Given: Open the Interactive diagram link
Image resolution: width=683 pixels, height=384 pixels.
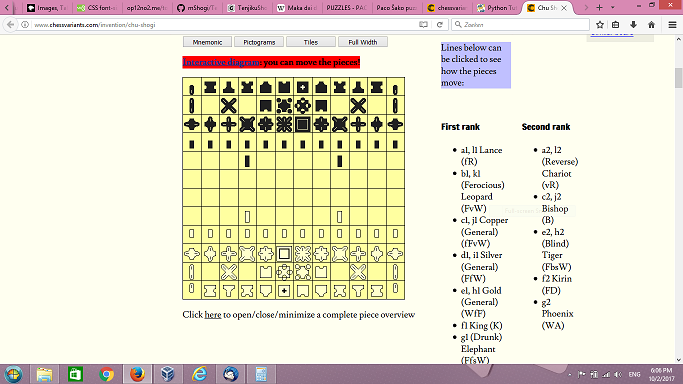Looking at the screenshot, I should 221,62.
